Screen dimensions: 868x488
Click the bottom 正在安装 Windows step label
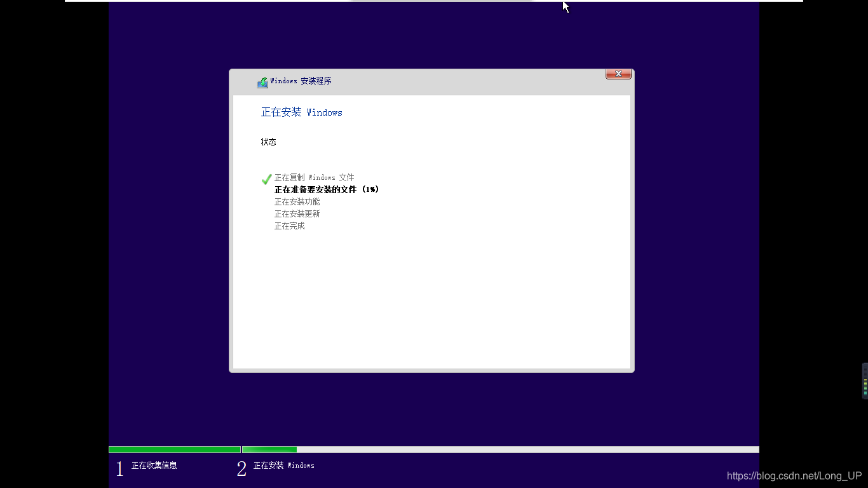click(284, 466)
